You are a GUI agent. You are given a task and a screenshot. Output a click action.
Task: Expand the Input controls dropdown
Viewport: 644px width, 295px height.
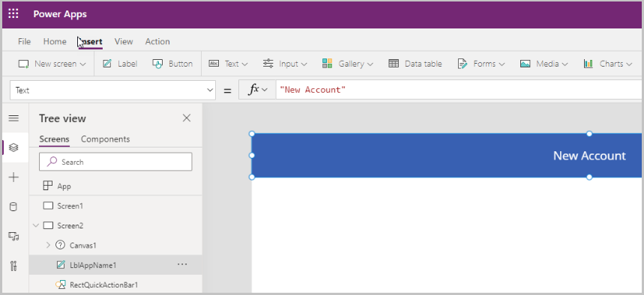[x=285, y=64]
